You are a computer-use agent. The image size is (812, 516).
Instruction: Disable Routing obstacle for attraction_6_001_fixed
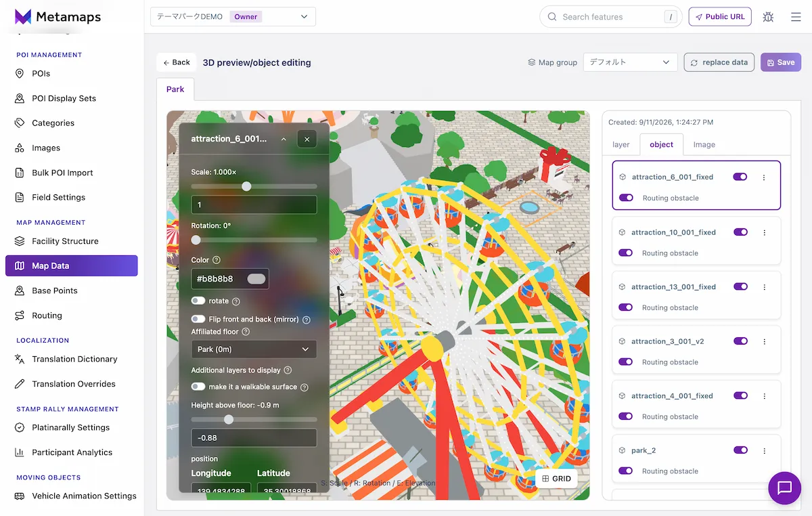[626, 198]
